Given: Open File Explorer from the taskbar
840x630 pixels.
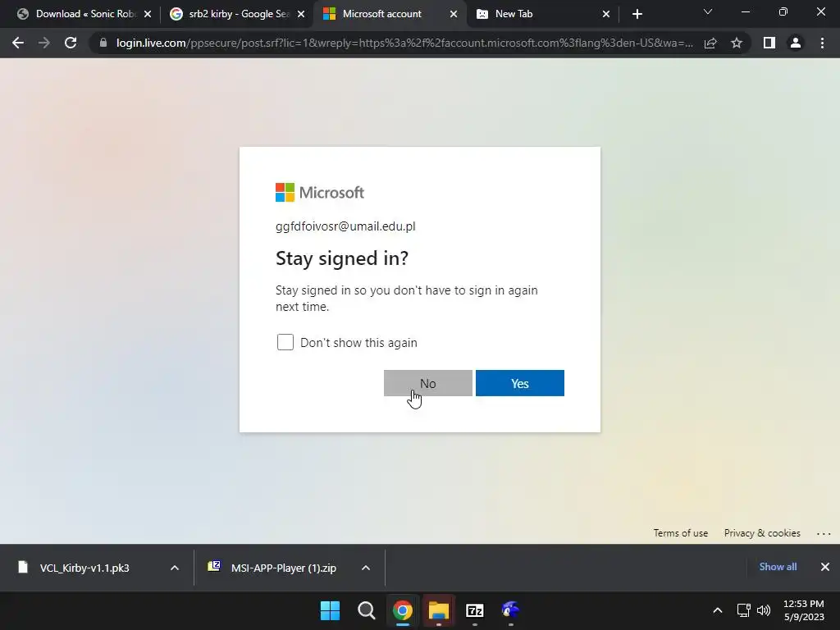Looking at the screenshot, I should [x=439, y=610].
